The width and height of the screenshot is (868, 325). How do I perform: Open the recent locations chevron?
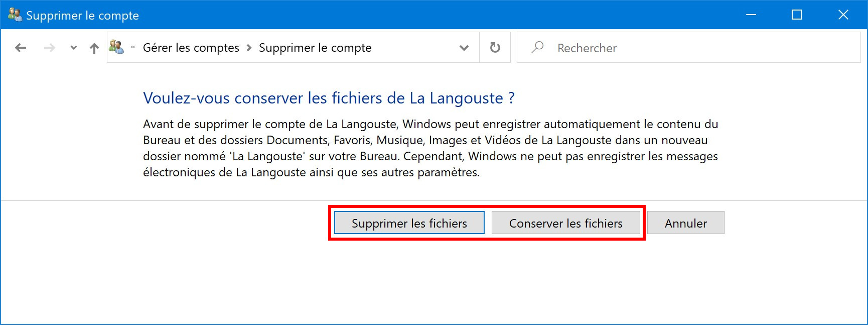(74, 48)
